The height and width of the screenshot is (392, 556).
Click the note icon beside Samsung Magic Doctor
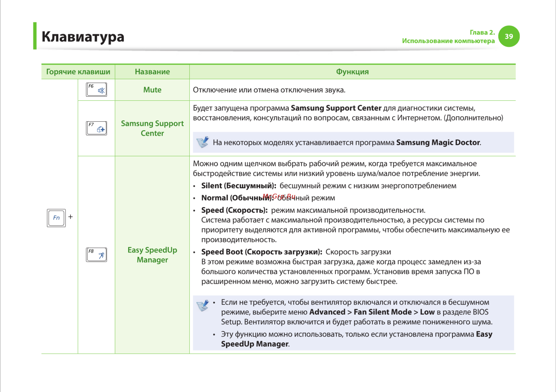(203, 142)
